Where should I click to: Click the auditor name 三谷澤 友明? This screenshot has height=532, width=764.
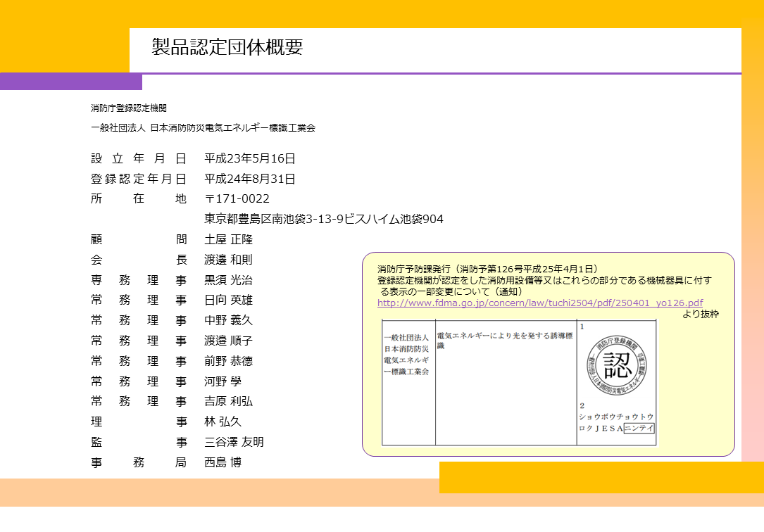click(234, 442)
